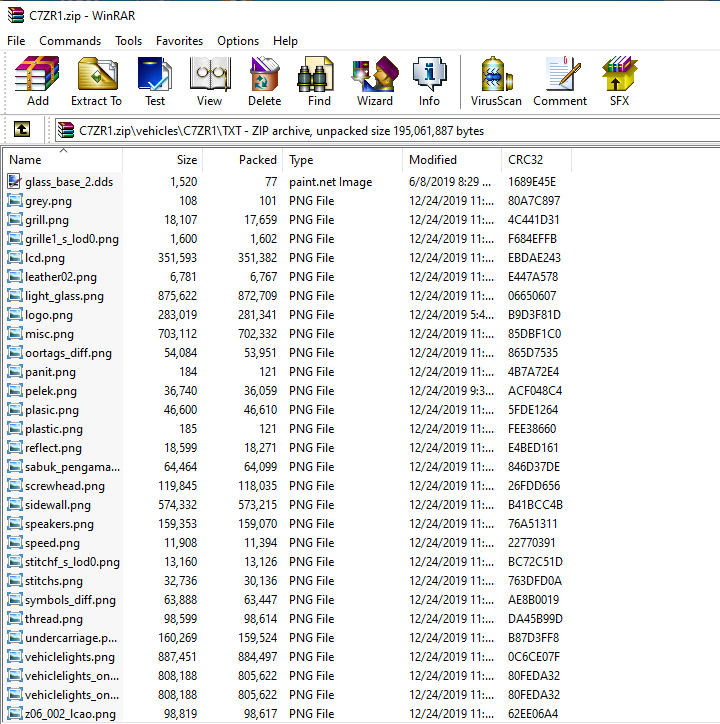The height and width of the screenshot is (724, 720).
Task: Select symbols_diff.png file
Action: [x=70, y=600]
